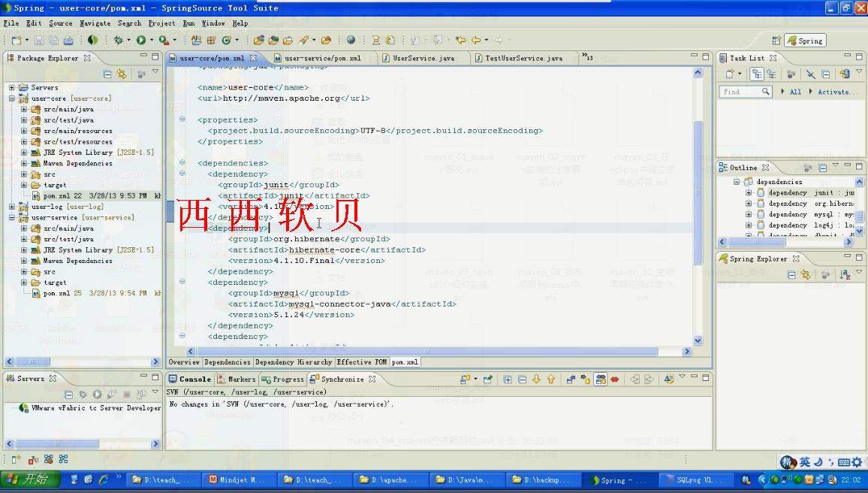
Task: Switch to the Markers view tab
Action: tap(237, 379)
